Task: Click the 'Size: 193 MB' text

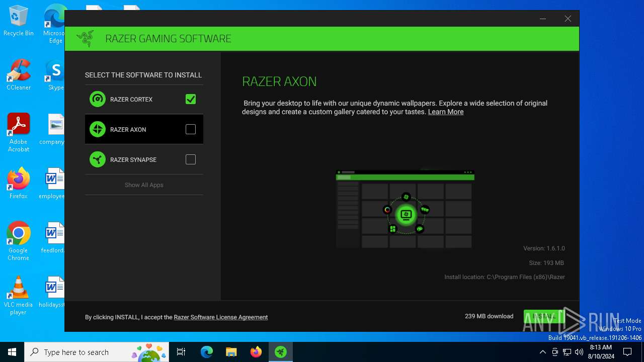Action: tap(546, 263)
